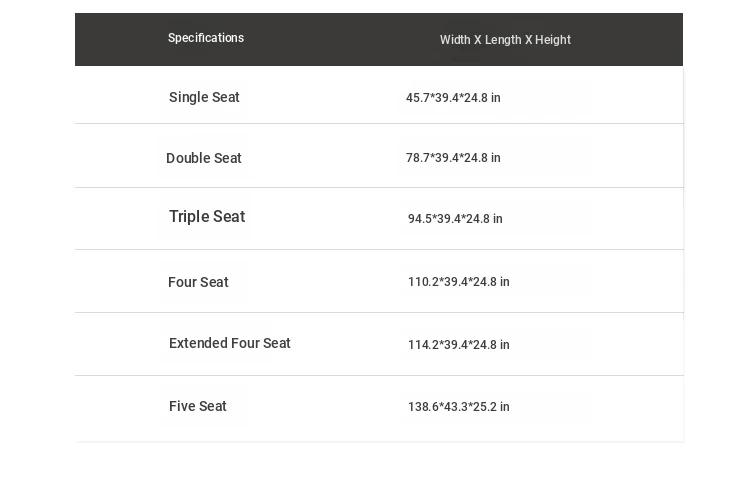Click the 78.7*39.4*24.8 in dimension
Image resolution: width=750 pixels, height=496 pixels.
tap(453, 158)
